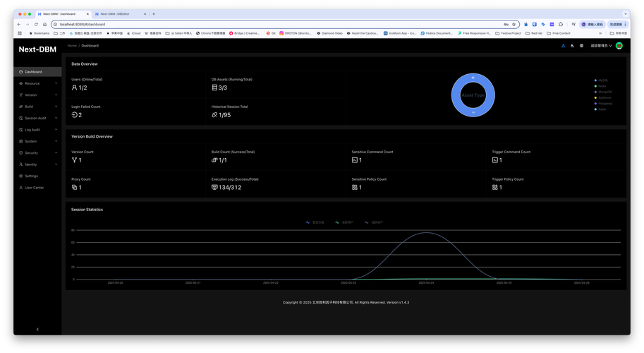
Task: Reload the page with the browser refresh button
Action: (36, 24)
